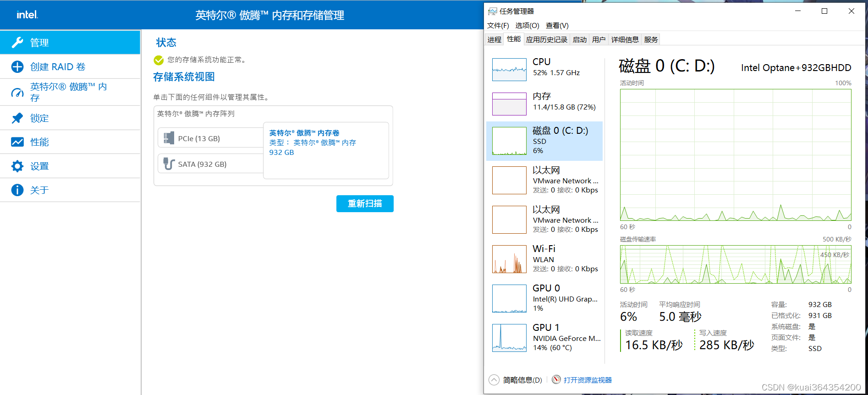Image resolution: width=868 pixels, height=395 pixels.
Task: Select the 磁盘 0 graph thumbnail
Action: (x=509, y=141)
